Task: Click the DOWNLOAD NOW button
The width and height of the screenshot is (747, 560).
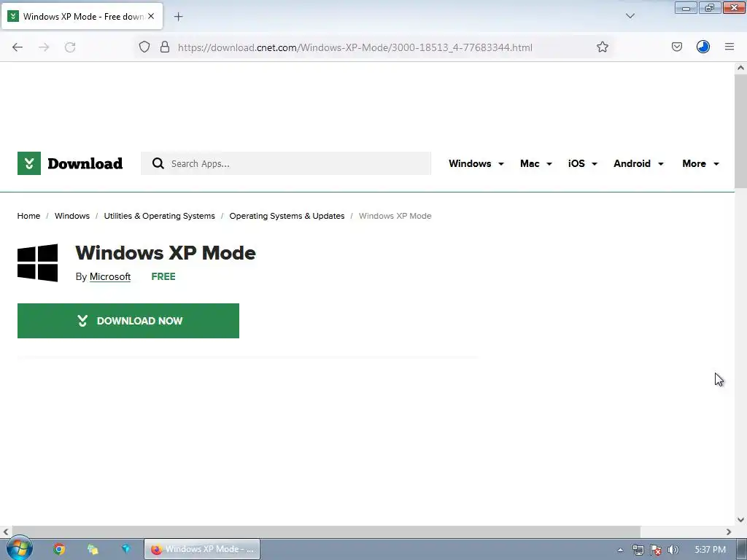Action: point(128,321)
